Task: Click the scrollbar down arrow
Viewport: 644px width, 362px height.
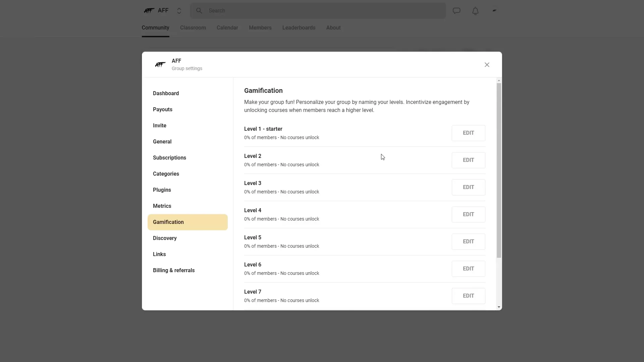Action: point(499,307)
